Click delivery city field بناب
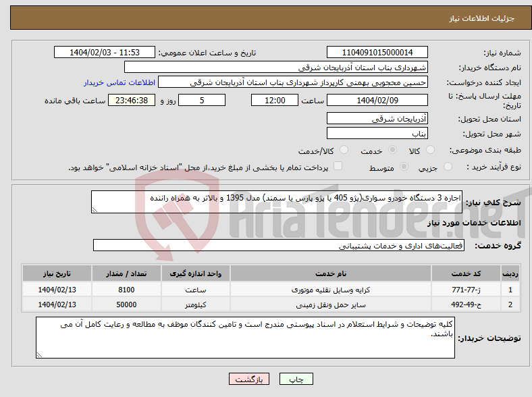 [x=377, y=133]
